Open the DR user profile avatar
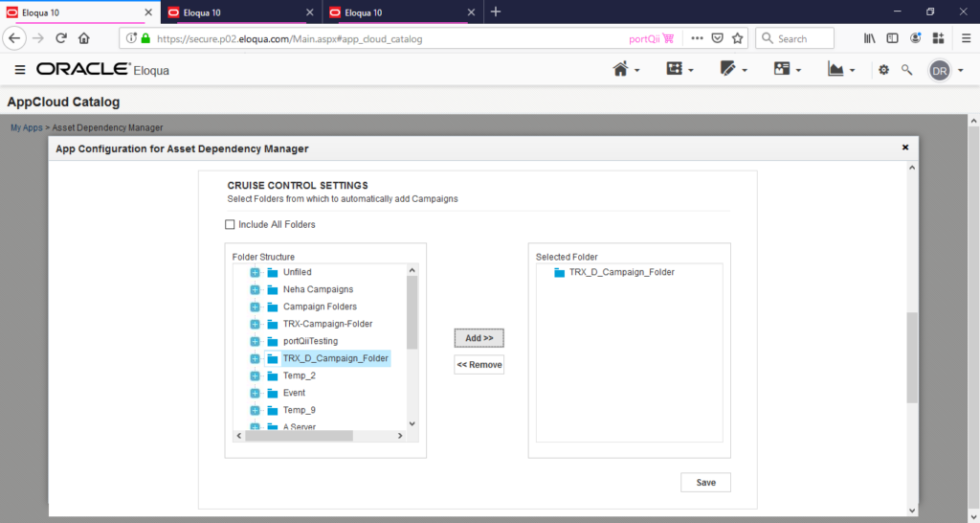The height and width of the screenshot is (523, 980). point(940,71)
